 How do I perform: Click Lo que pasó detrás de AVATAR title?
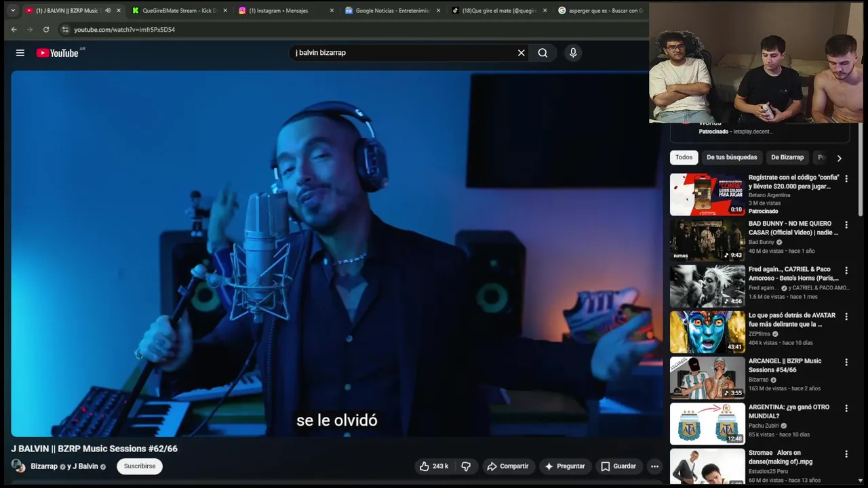point(792,320)
